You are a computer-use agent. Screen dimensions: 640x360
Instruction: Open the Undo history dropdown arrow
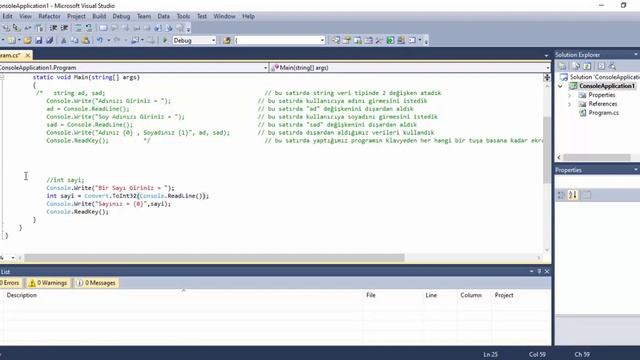coord(109,40)
